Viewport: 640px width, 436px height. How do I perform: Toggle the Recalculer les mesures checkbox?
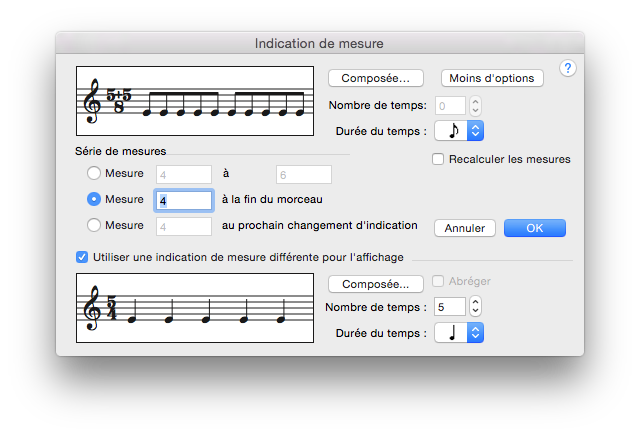[438, 159]
